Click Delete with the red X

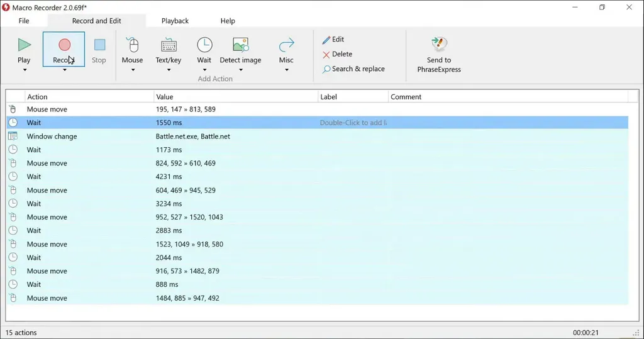337,54
